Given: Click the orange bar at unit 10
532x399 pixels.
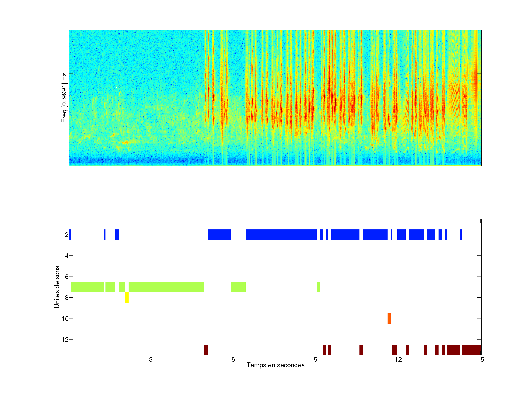Looking at the screenshot, I should coord(389,318).
